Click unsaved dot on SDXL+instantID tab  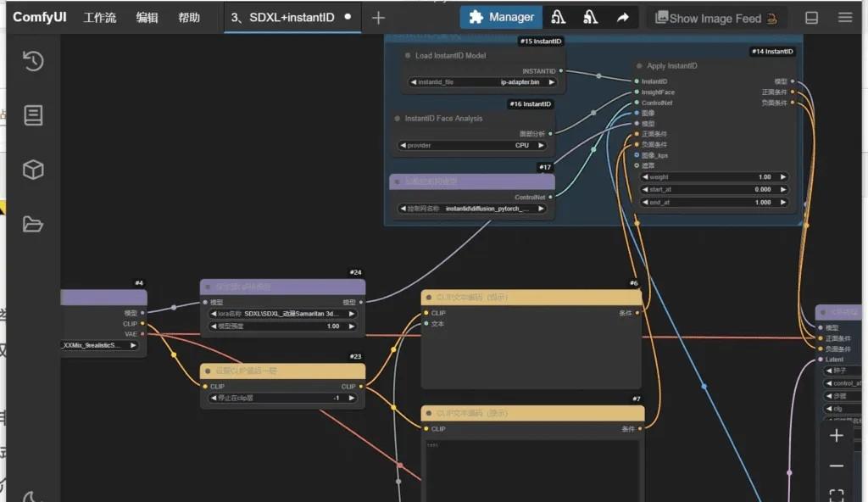[x=348, y=17]
